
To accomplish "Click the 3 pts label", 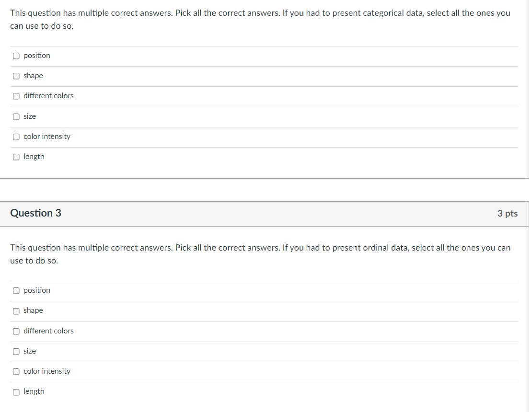I will tap(507, 214).
